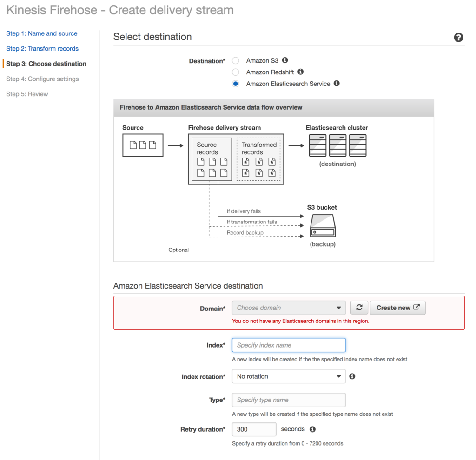The height and width of the screenshot is (460, 476).
Task: Select Step 4: Configure settings
Action: tap(42, 79)
